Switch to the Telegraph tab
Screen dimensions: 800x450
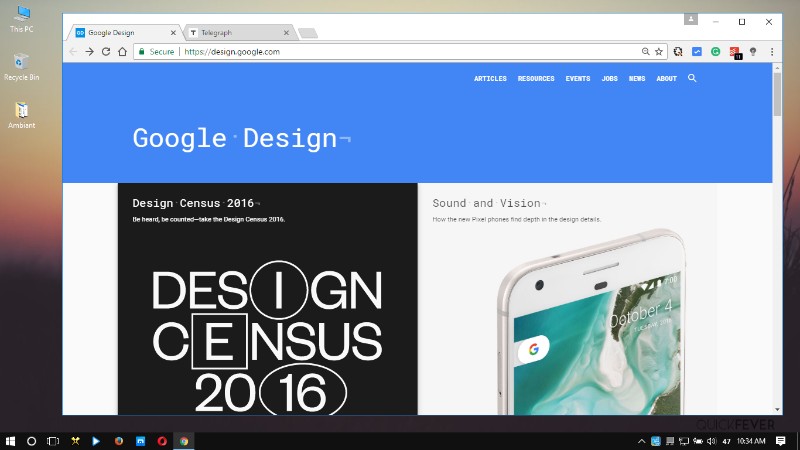coord(238,33)
